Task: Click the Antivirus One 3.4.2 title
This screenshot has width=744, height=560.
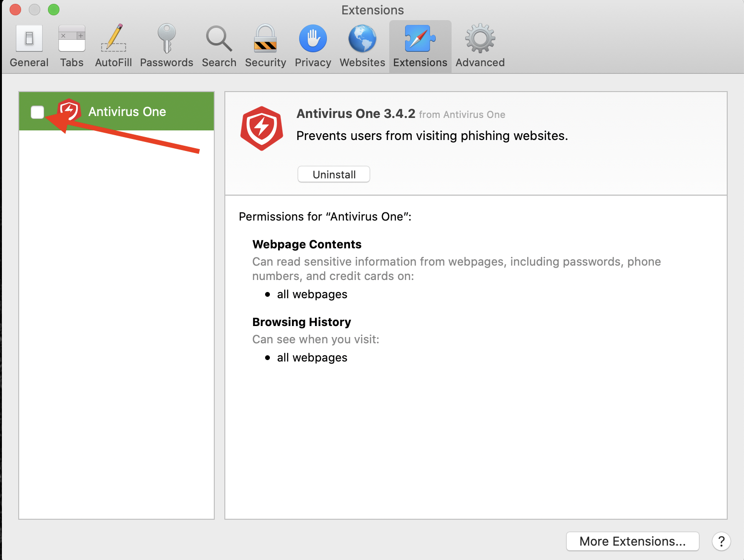Action: pos(356,114)
